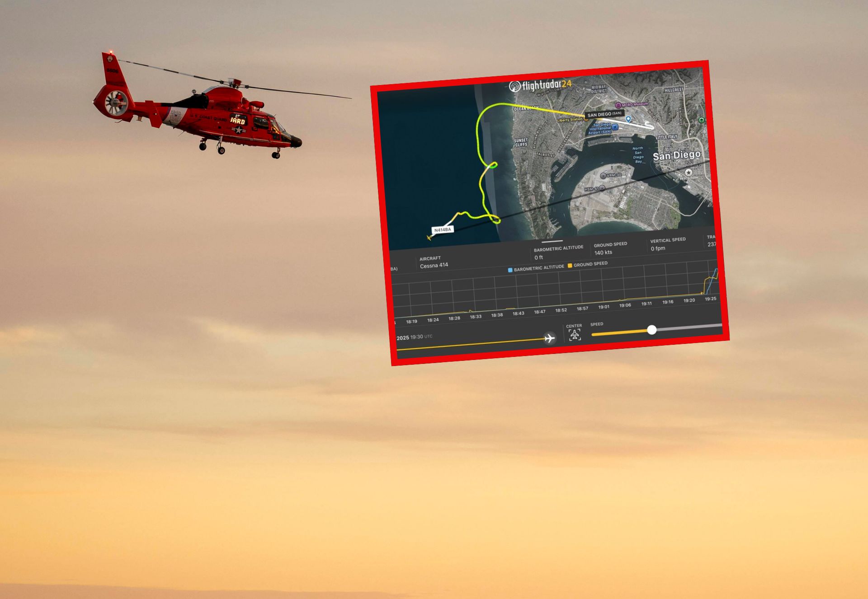Click the Petco Park star marker

(x=688, y=172)
